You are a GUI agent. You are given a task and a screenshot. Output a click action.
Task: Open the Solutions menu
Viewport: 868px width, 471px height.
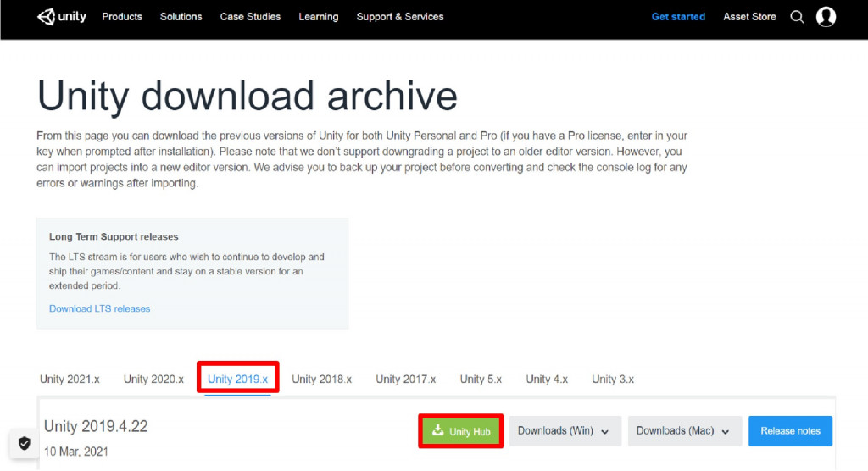point(181,17)
